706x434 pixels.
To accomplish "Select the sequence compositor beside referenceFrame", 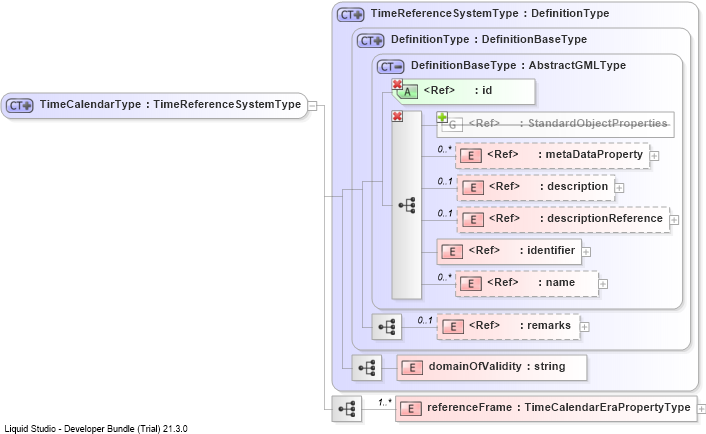I will tap(347, 409).
